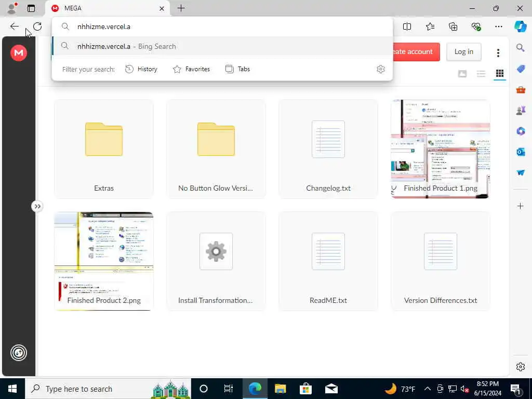Viewport: 532px width, 399px height.
Task: Open Collections icon in toolbar
Action: [453, 26]
